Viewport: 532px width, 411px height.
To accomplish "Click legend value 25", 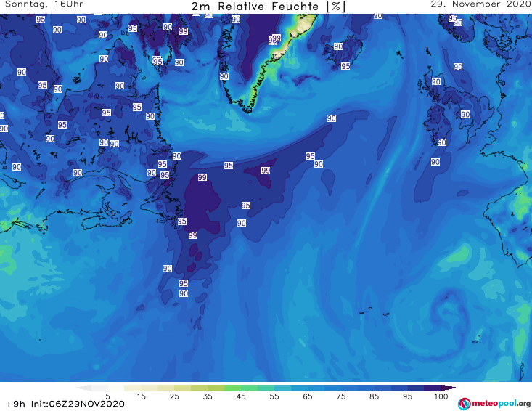I will [x=174, y=396].
